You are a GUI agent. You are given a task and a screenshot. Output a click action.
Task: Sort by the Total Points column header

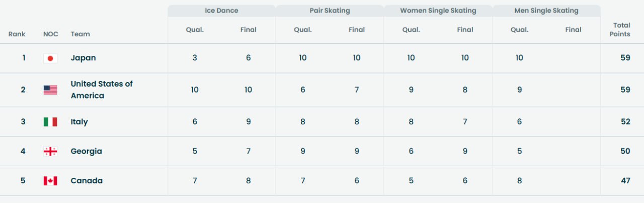(x=621, y=30)
